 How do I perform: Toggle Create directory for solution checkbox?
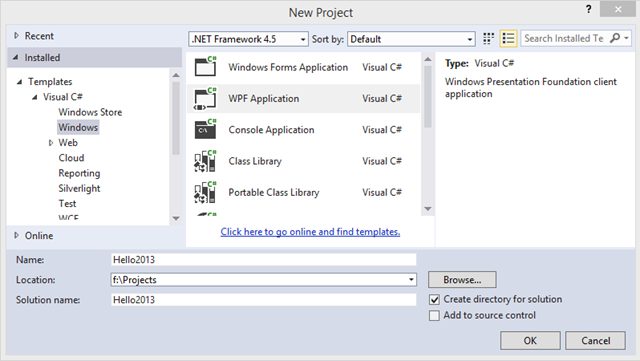(434, 300)
